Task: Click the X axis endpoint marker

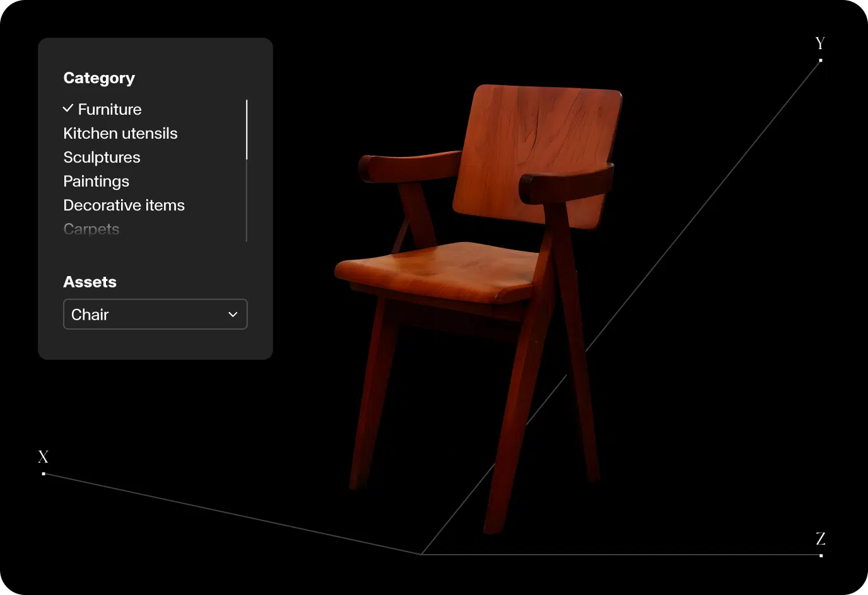Action: point(43,473)
